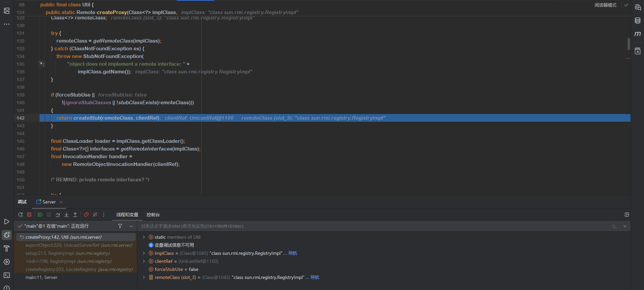
Task: Click 导航 link next to remoteClass
Action: pyautogui.click(x=315, y=278)
